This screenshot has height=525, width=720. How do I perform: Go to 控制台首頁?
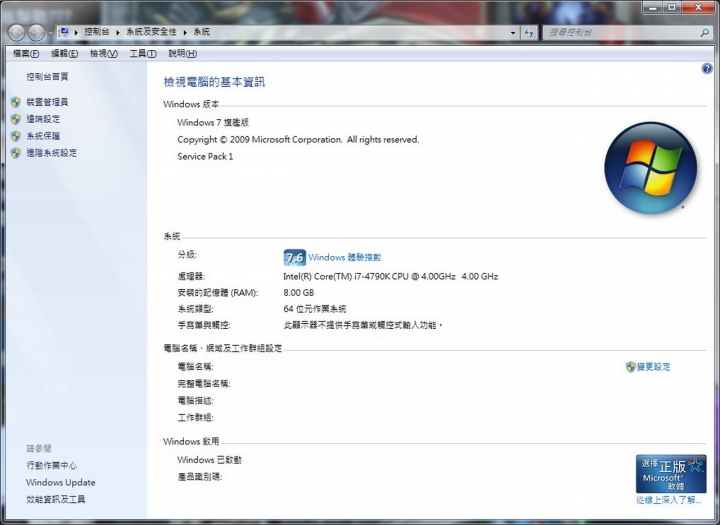[47, 77]
